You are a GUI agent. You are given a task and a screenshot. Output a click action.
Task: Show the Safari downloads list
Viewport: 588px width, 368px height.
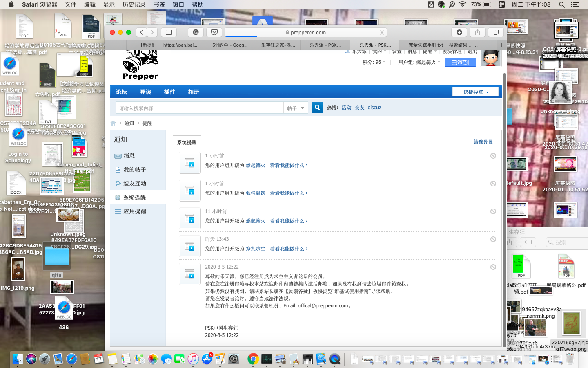[459, 32]
